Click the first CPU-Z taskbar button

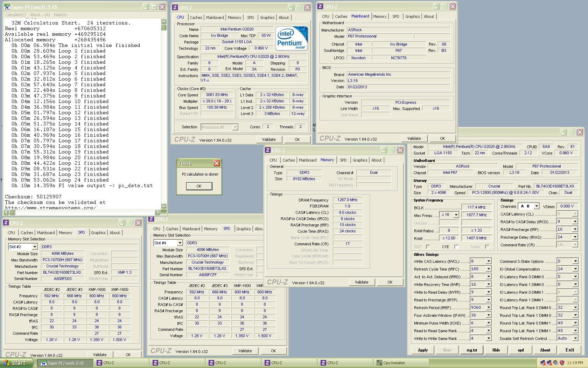click(x=121, y=363)
